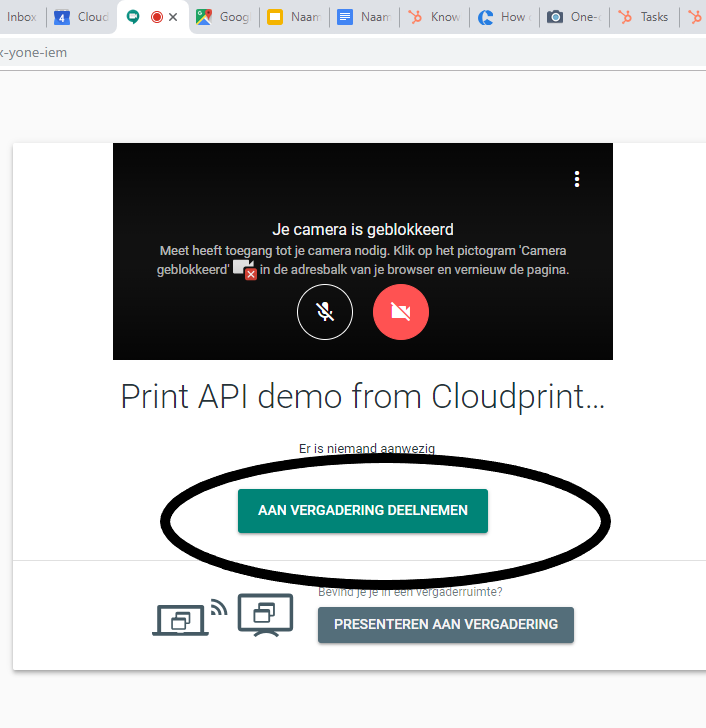Click the Meet favicon on active tab
Image resolution: width=706 pixels, height=728 pixels.
[x=133, y=17]
